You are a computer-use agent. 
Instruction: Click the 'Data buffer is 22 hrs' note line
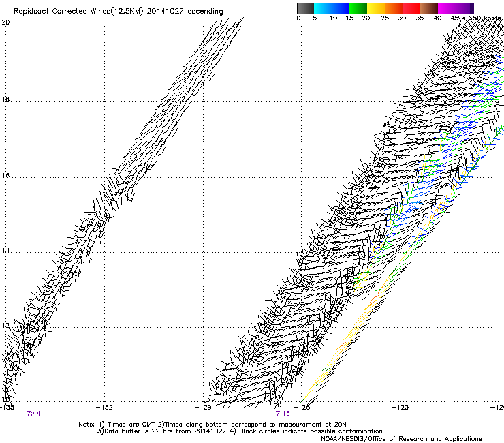240,431
